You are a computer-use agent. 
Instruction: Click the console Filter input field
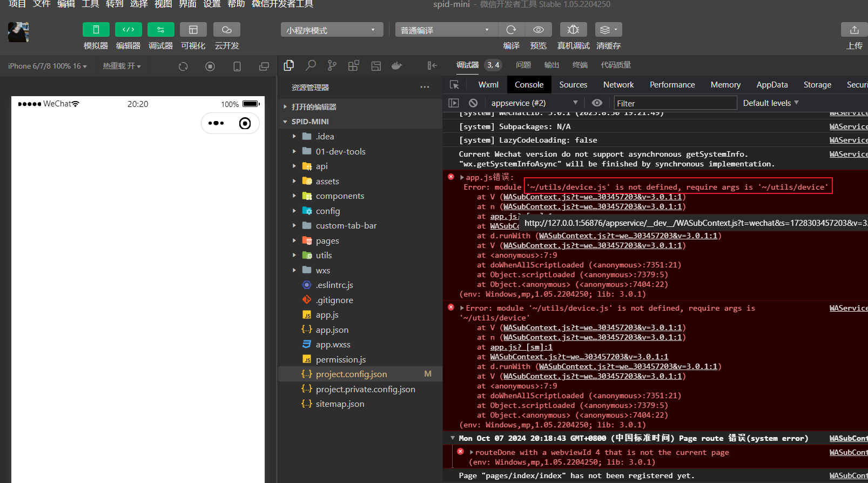pos(675,103)
